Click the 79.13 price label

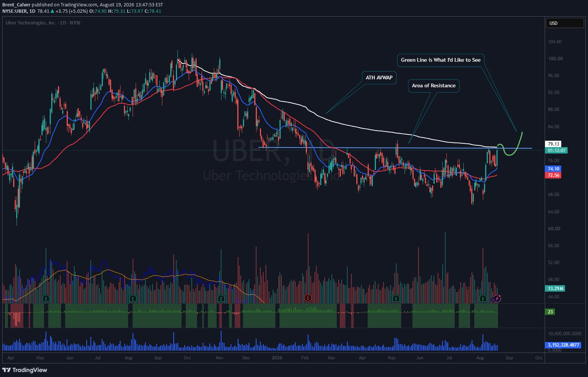(553, 144)
